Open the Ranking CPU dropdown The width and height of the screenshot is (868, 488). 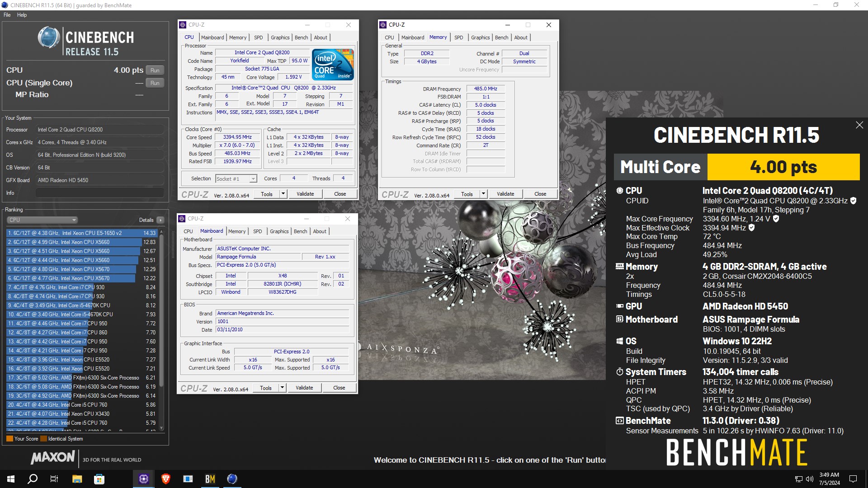click(42, 220)
